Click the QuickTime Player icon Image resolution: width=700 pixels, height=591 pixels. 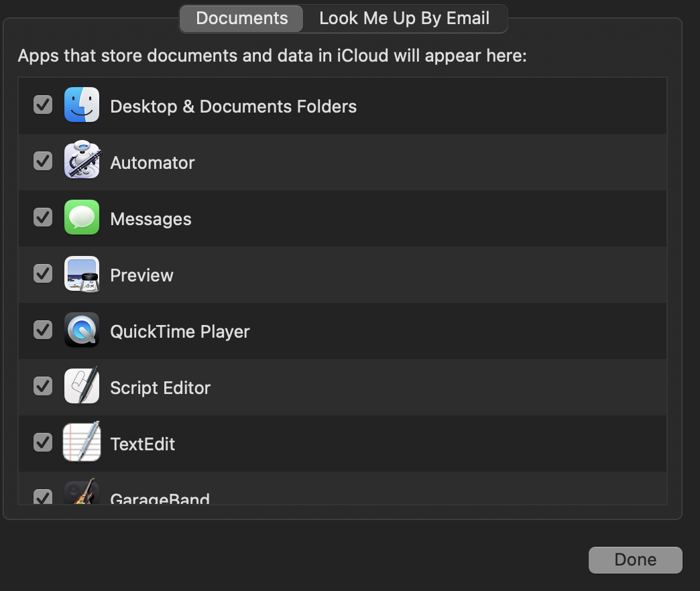click(82, 330)
